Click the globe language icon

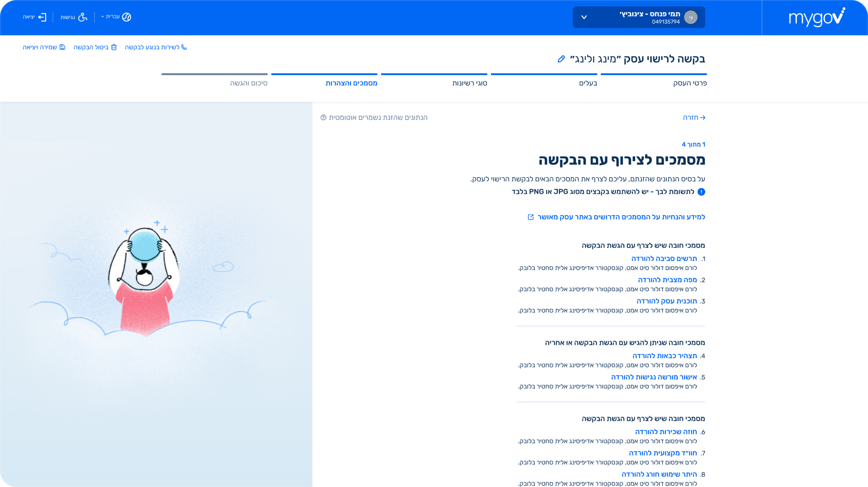pyautogui.click(x=127, y=17)
